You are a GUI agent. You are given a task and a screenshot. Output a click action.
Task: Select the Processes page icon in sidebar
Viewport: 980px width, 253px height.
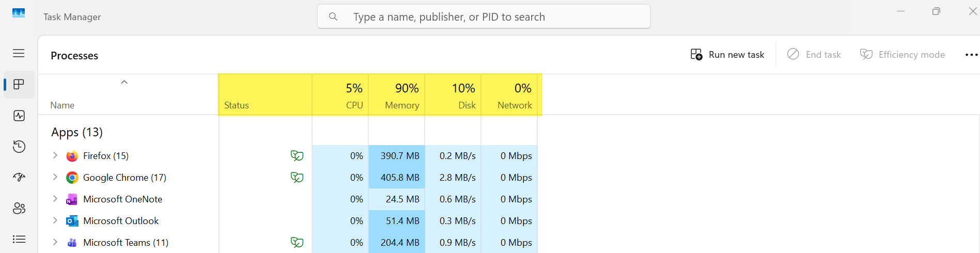point(19,85)
